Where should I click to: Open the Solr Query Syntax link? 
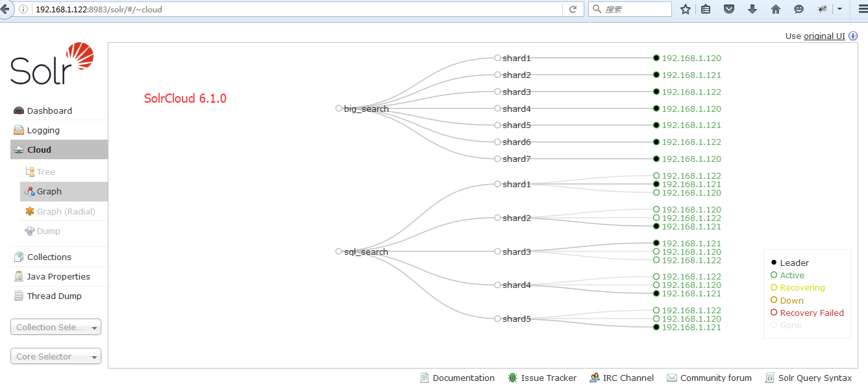click(808, 378)
